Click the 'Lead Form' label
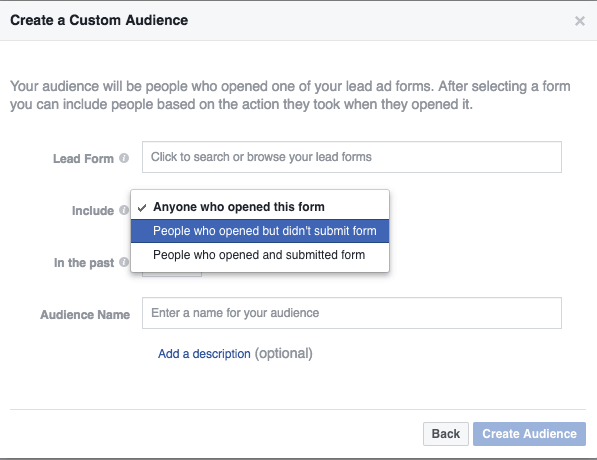The image size is (597, 460). (83, 158)
